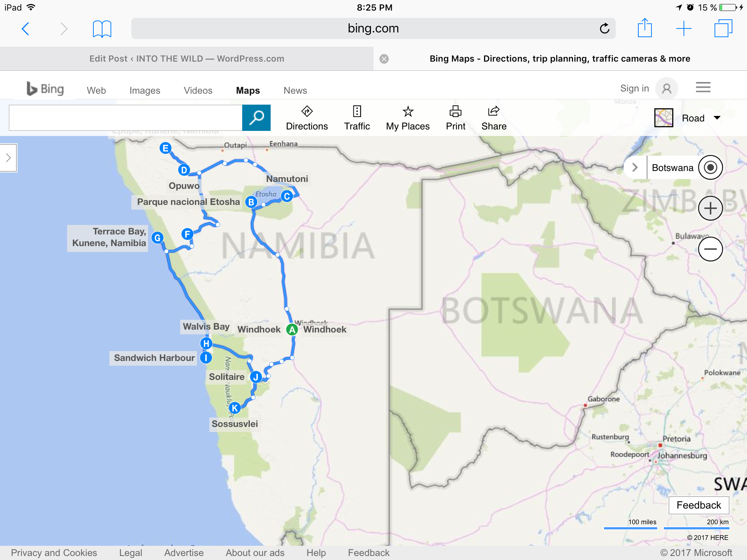Expand the left side panel chevron

click(8, 158)
